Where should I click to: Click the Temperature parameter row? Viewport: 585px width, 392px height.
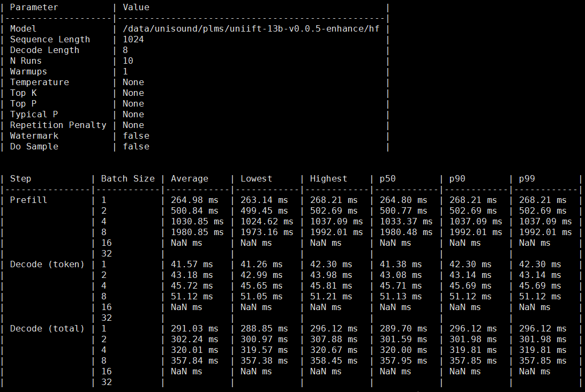click(39, 82)
